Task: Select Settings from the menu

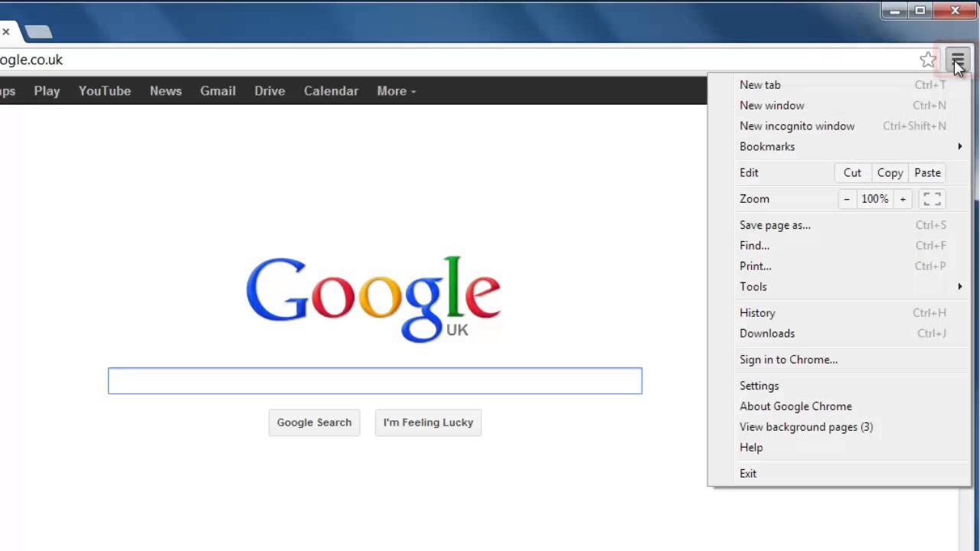Action: (x=759, y=386)
